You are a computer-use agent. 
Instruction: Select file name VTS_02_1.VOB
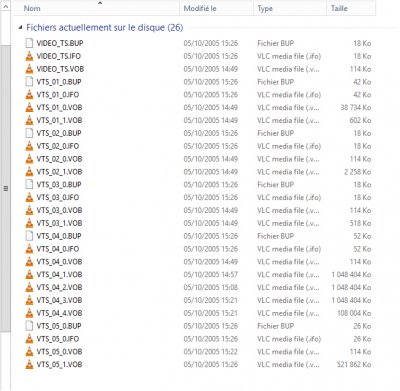tap(59, 172)
